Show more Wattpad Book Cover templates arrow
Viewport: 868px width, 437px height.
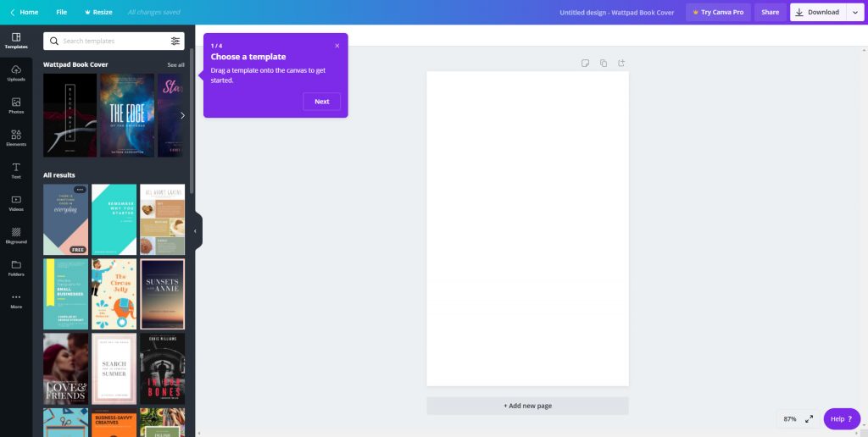point(181,115)
